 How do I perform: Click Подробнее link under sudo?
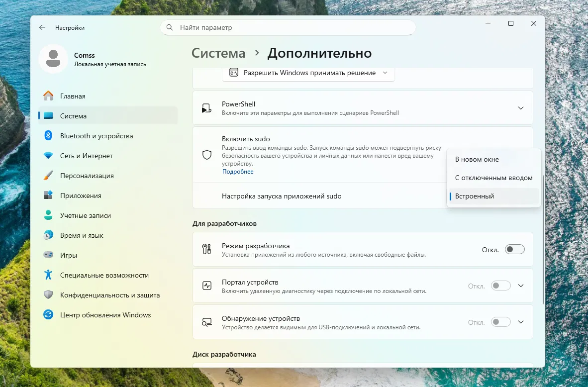click(238, 172)
